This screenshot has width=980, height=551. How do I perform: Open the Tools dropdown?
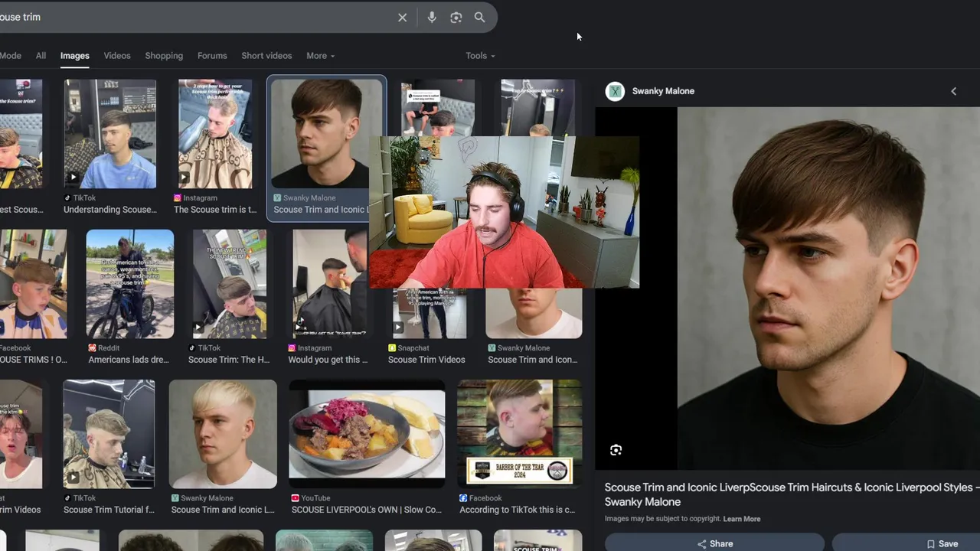[x=480, y=56]
